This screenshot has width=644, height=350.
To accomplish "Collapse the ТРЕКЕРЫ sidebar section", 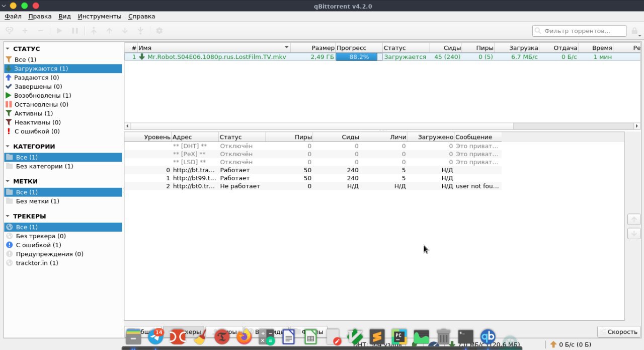I will tap(8, 216).
